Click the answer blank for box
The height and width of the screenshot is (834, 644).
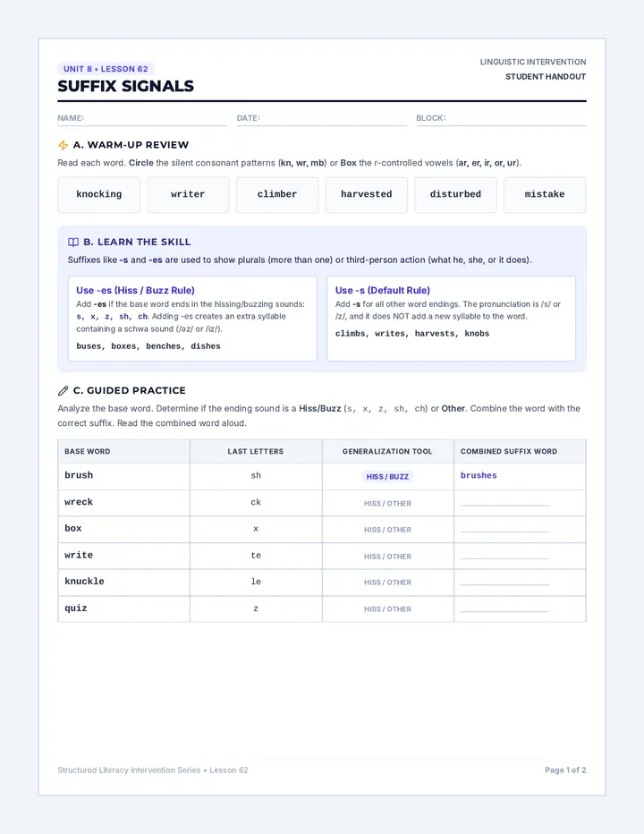(504, 531)
